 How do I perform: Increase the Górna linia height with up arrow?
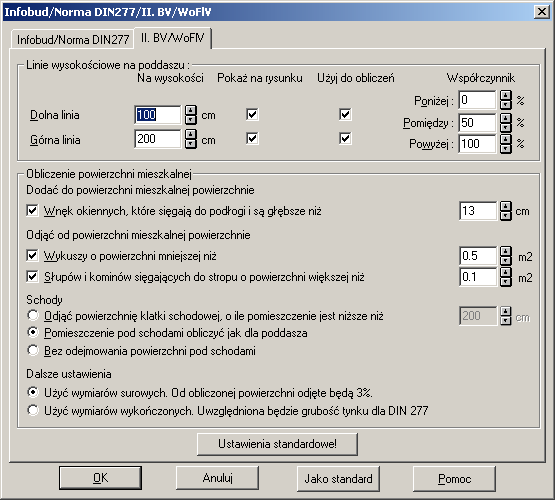click(x=191, y=134)
